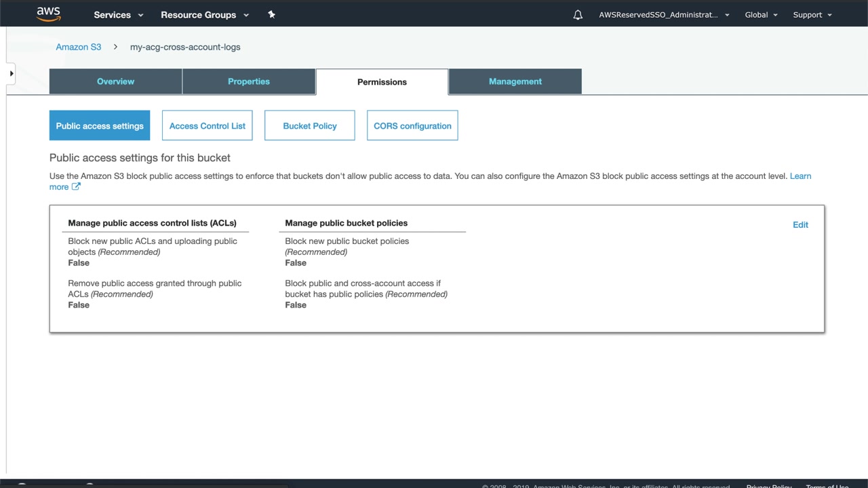Image resolution: width=868 pixels, height=488 pixels.
Task: Go to the Management tab
Action: click(x=515, y=81)
